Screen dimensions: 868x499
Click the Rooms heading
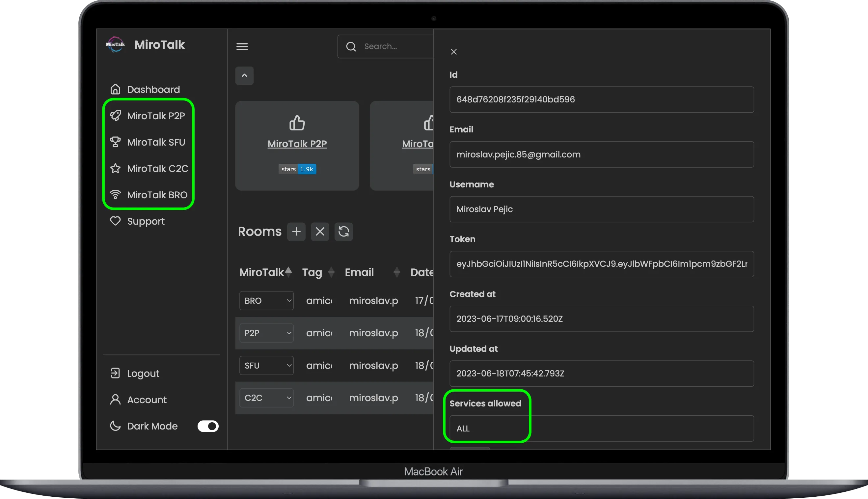[x=260, y=232]
